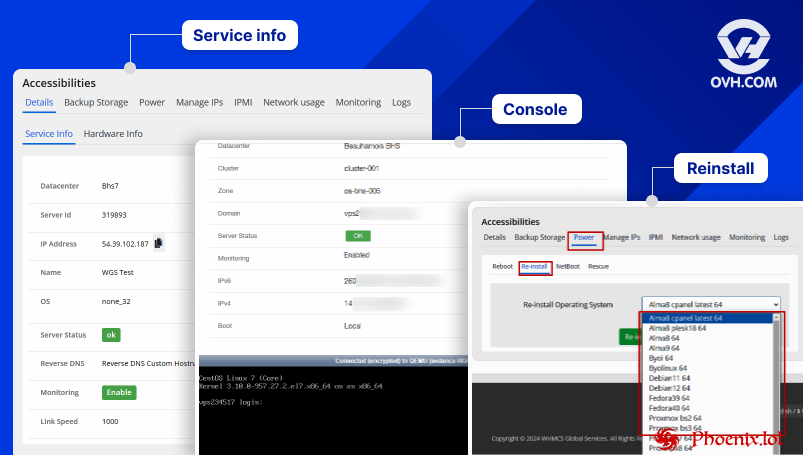Open IPMI tab in Service info panel
The width and height of the screenshot is (803, 455).
click(x=243, y=102)
